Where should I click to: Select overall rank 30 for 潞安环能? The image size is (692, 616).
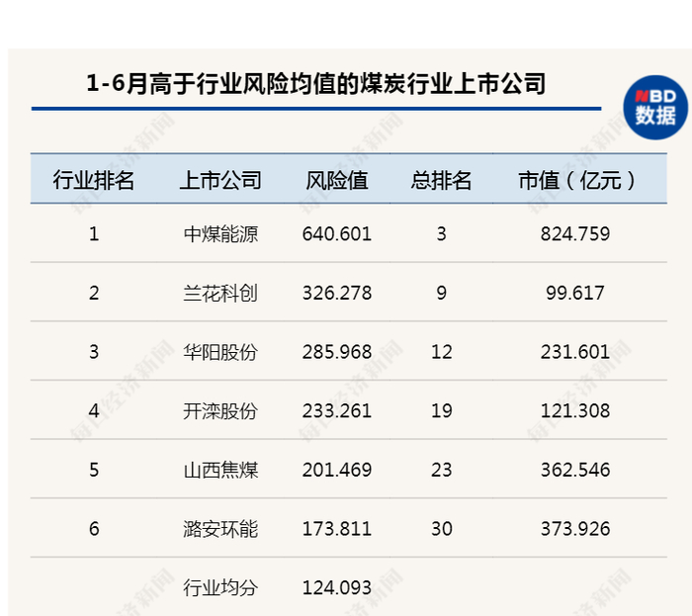click(441, 529)
